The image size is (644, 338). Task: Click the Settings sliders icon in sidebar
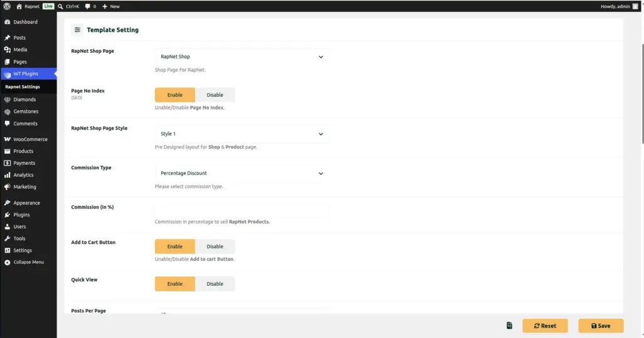[x=7, y=251]
